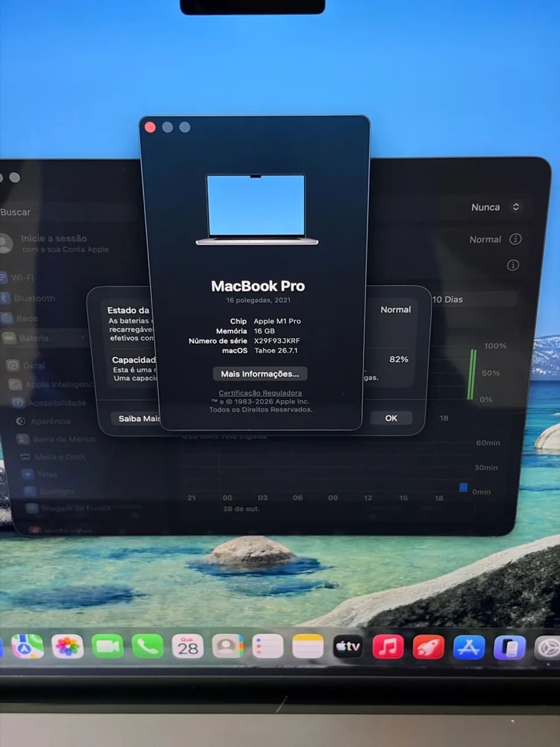Click the serial number X29F93JKRF
This screenshot has width=560, height=747.
(276, 341)
